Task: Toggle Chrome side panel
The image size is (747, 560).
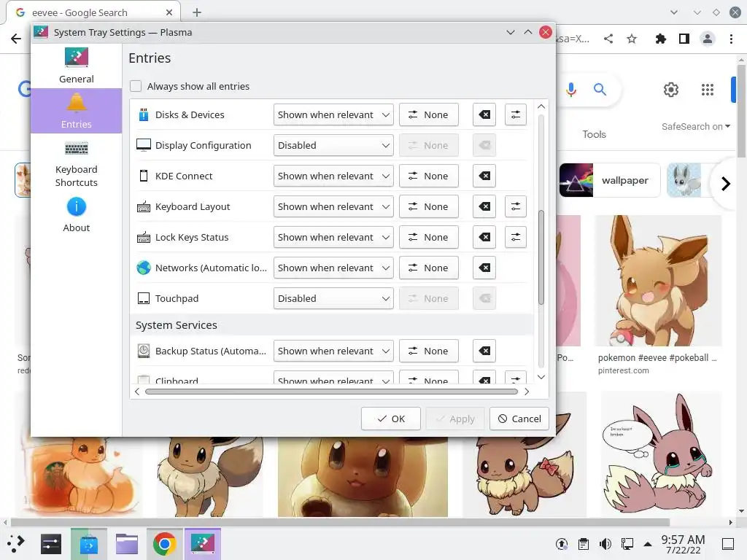Action: pos(684,39)
